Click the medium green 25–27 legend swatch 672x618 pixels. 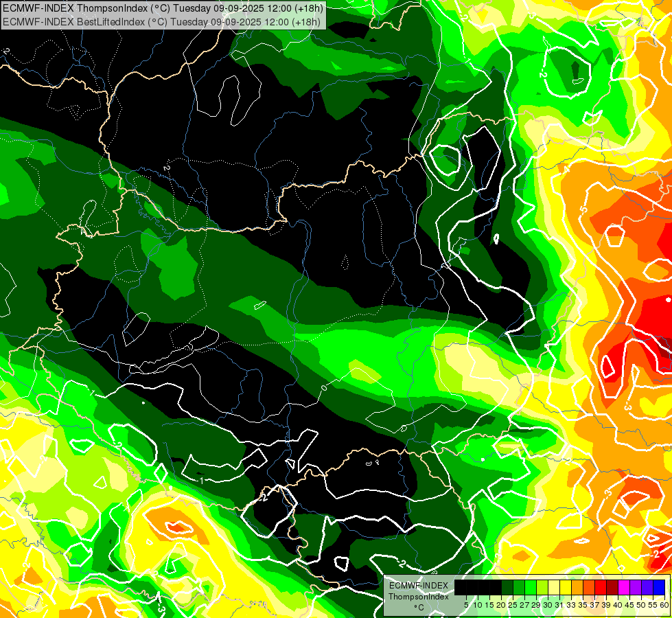click(519, 587)
